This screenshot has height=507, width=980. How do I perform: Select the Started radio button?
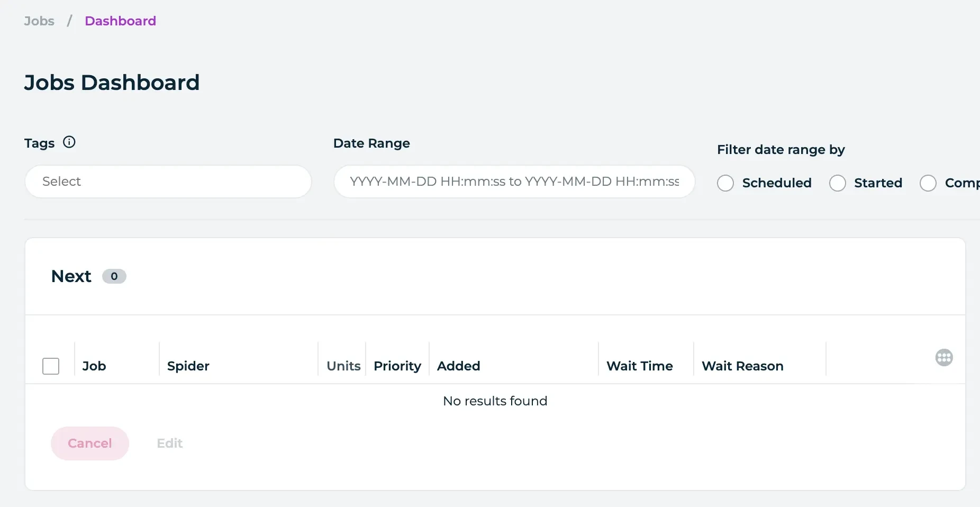pos(837,183)
